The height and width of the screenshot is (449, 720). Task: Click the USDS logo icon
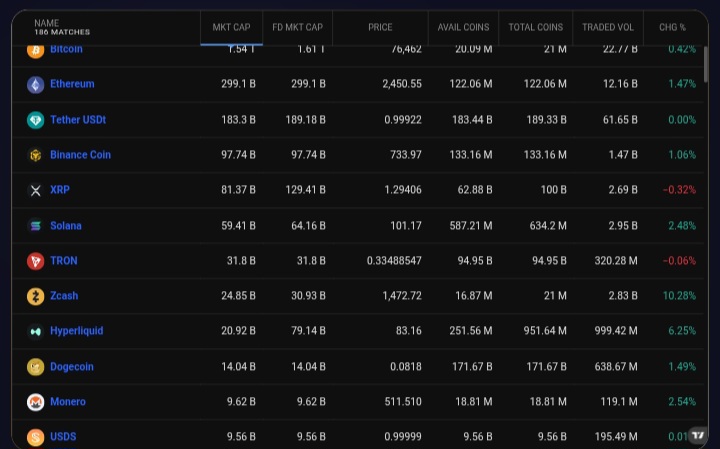point(35,437)
